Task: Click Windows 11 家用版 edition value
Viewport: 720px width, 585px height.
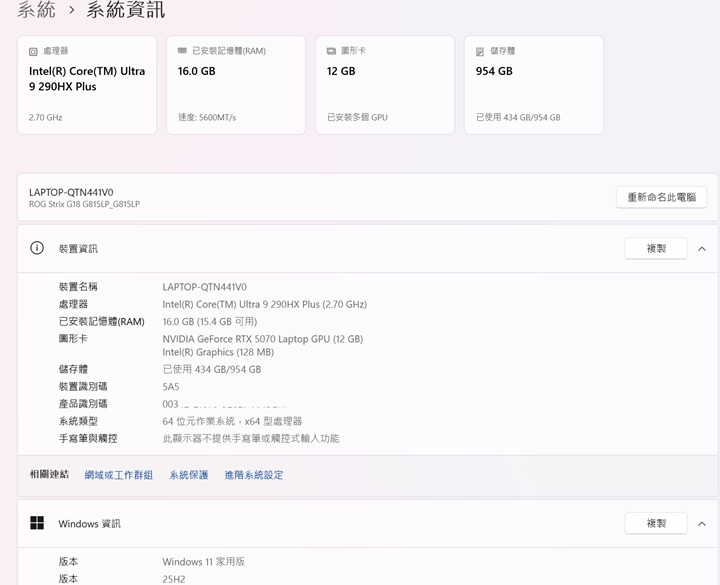Action: [x=203, y=562]
